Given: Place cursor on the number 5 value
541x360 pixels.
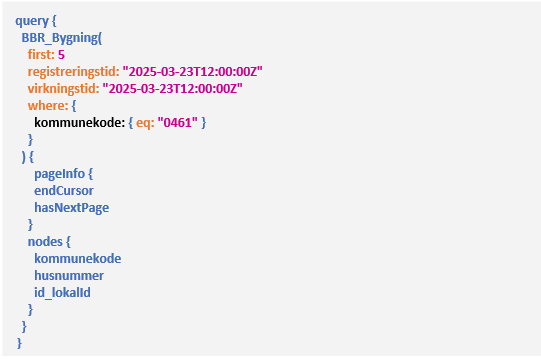Looking at the screenshot, I should (61, 55).
